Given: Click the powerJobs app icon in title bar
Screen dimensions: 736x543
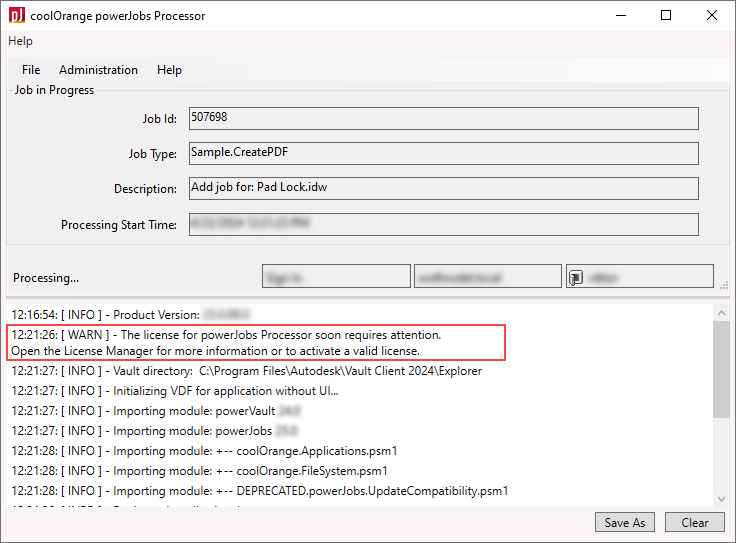Looking at the screenshot, I should click(x=16, y=15).
